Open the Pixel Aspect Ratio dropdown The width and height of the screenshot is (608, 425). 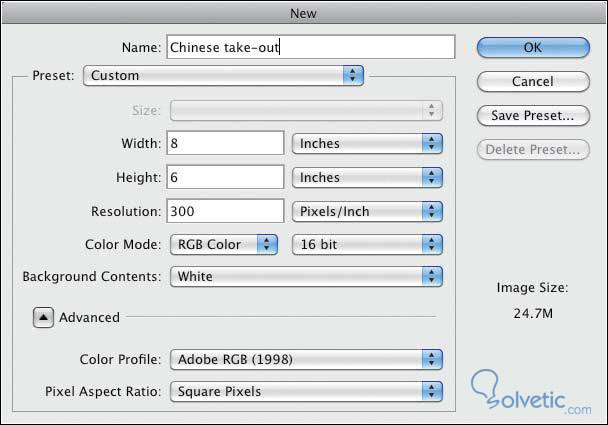click(x=306, y=391)
